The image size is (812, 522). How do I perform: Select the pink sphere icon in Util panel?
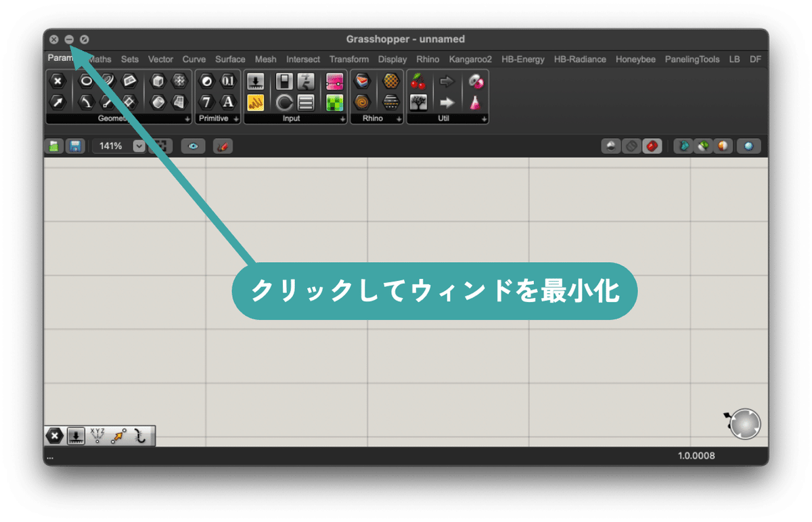coord(476,81)
